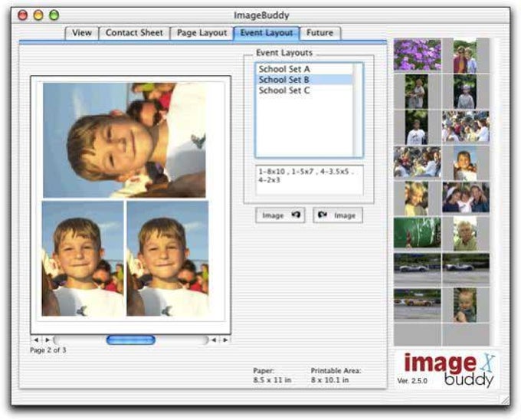The height and width of the screenshot is (420, 521).
Task: Click the blue page scrollbar thumb
Action: [130, 340]
